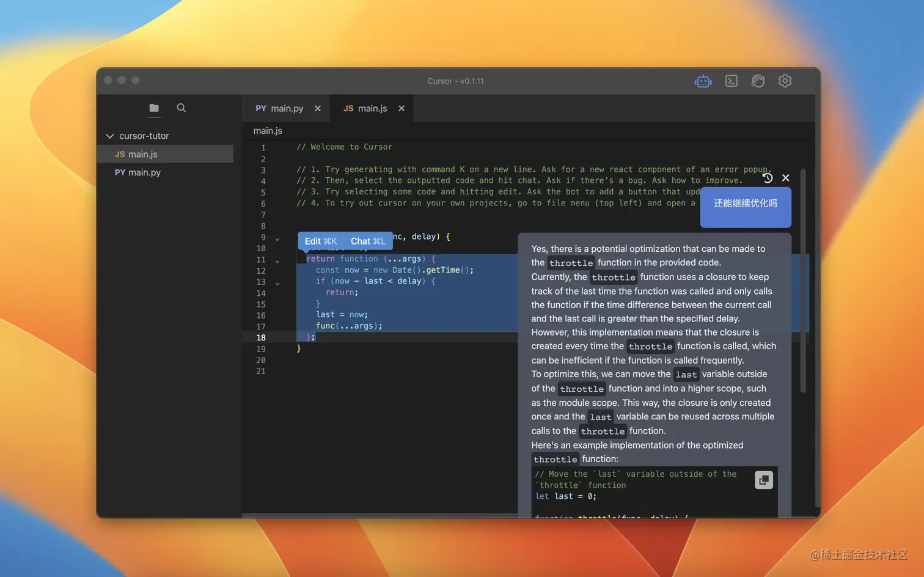Click "const now = new Date().getTime();" line
The height and width of the screenshot is (577, 924).
click(395, 270)
